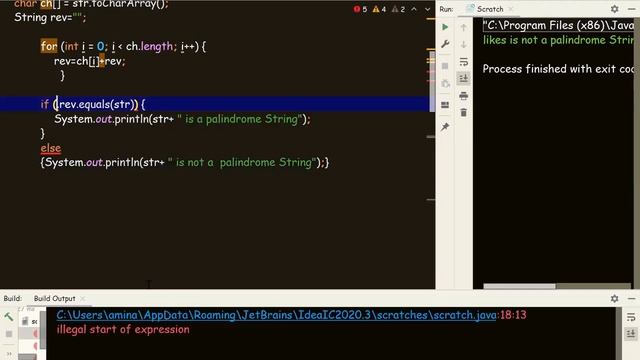The height and width of the screenshot is (360, 640).
Task: Click 'String rev' declaration line
Action: pos(50,18)
